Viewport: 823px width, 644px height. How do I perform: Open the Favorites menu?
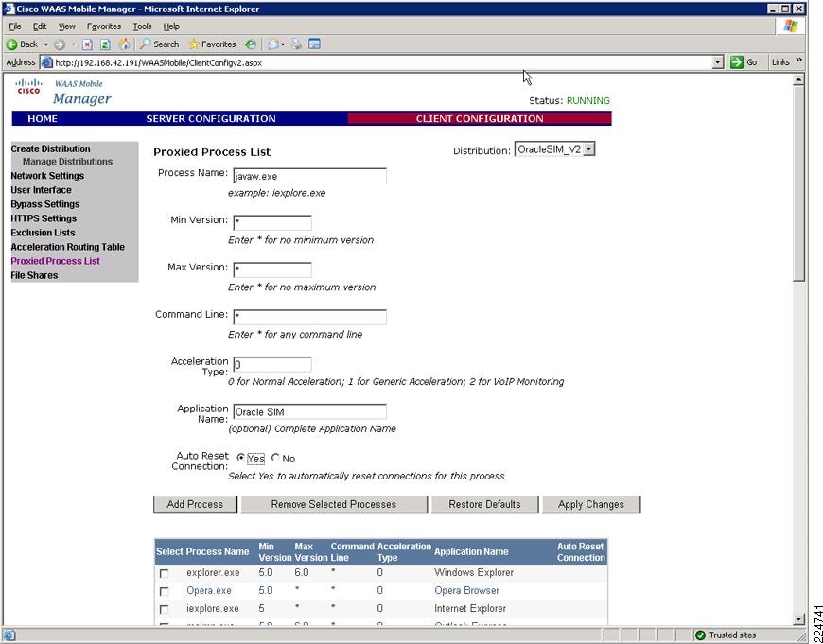104,26
